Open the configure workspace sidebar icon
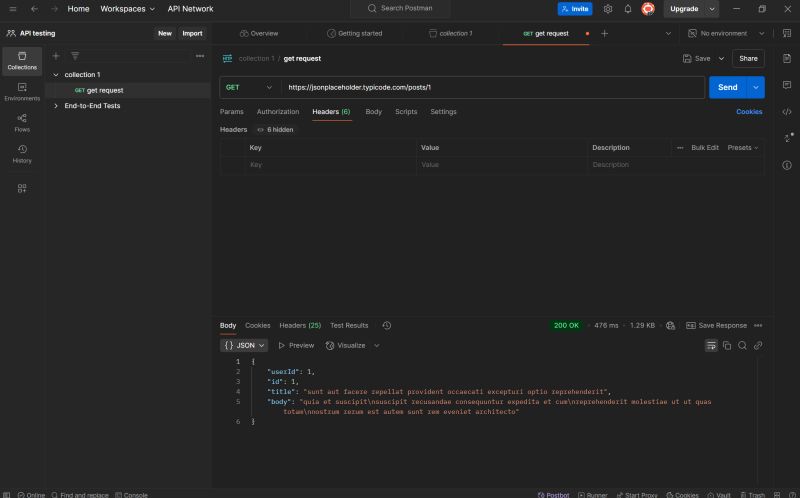This screenshot has height=498, width=800. [22, 188]
